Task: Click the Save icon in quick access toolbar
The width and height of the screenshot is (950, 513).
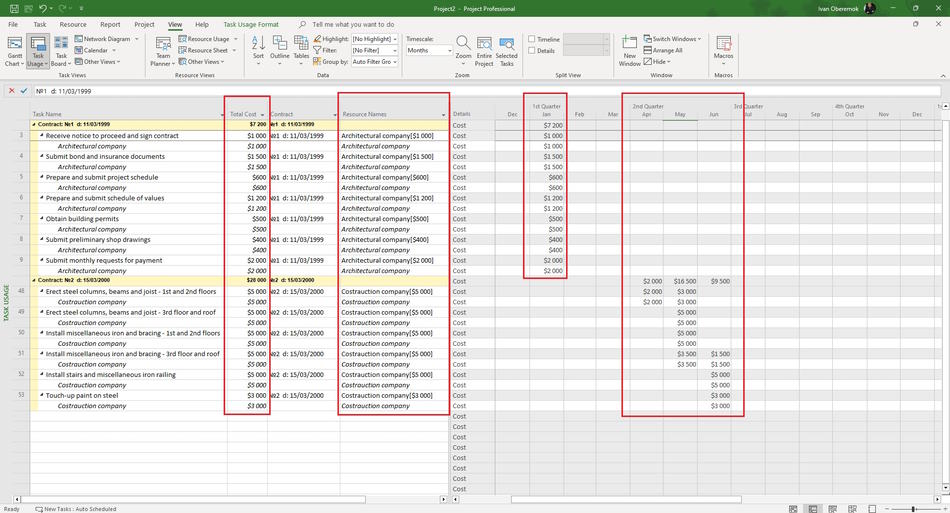Action: pos(14,8)
